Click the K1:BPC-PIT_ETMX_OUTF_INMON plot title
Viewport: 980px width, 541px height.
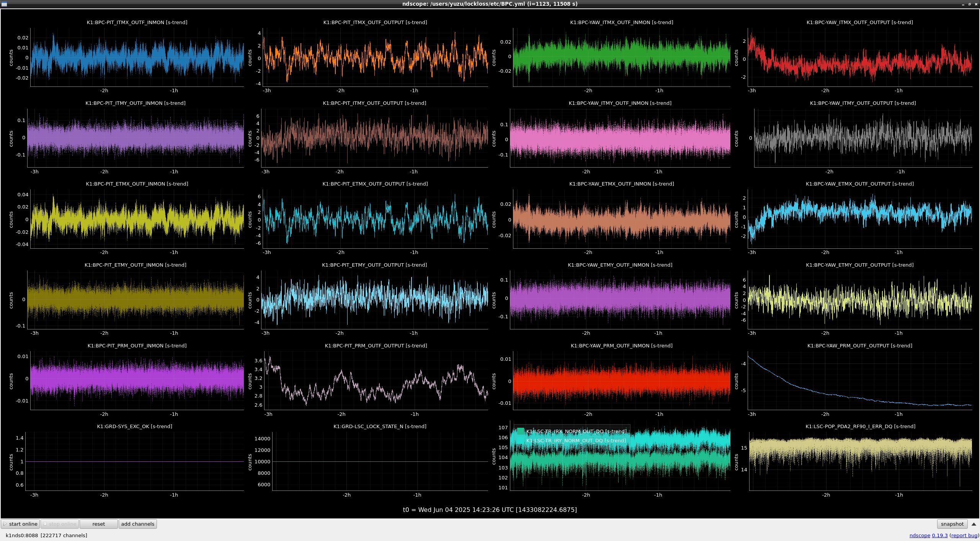tap(137, 184)
